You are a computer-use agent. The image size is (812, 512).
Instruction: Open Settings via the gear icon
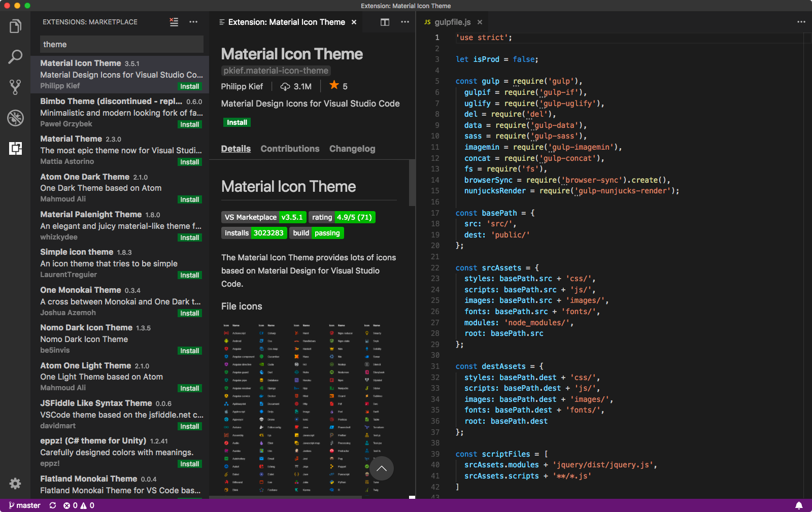[15, 484]
